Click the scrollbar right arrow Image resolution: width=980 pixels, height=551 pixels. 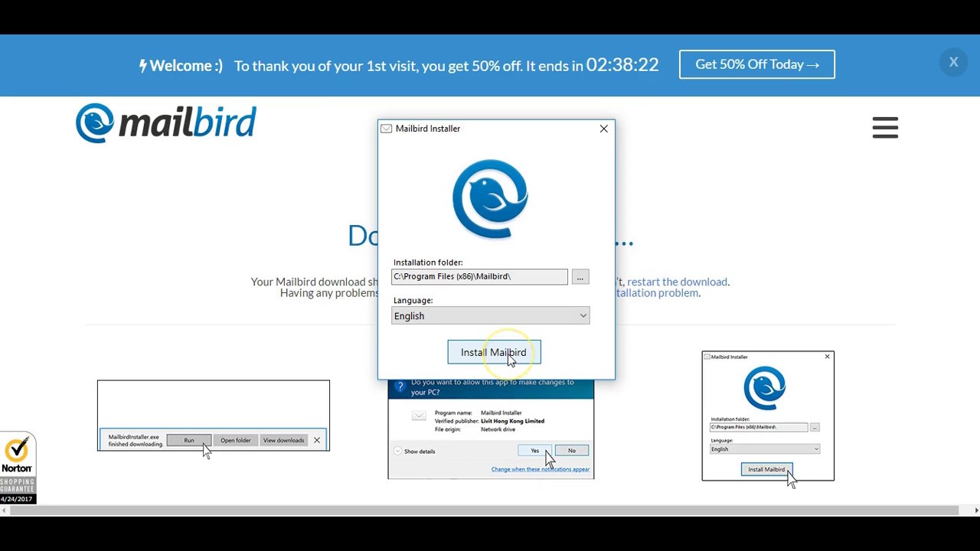[x=975, y=510]
